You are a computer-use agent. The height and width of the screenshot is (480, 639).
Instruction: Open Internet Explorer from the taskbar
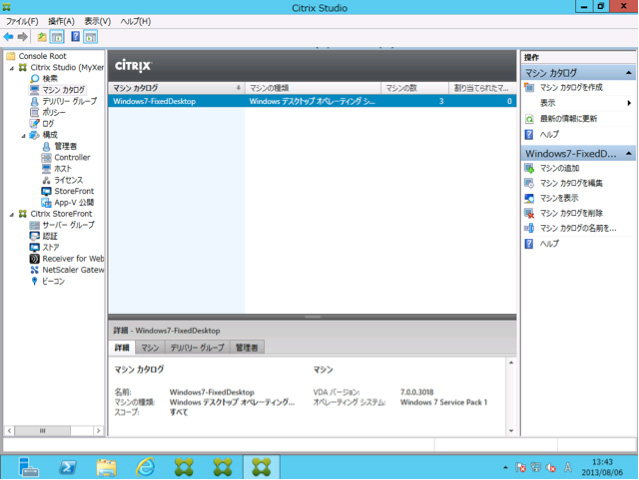pyautogui.click(x=145, y=467)
